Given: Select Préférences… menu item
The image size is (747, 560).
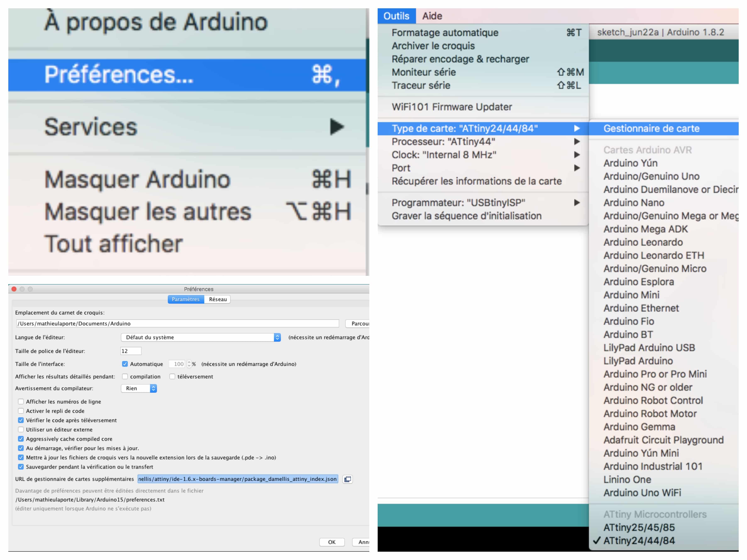Looking at the screenshot, I should [x=187, y=75].
